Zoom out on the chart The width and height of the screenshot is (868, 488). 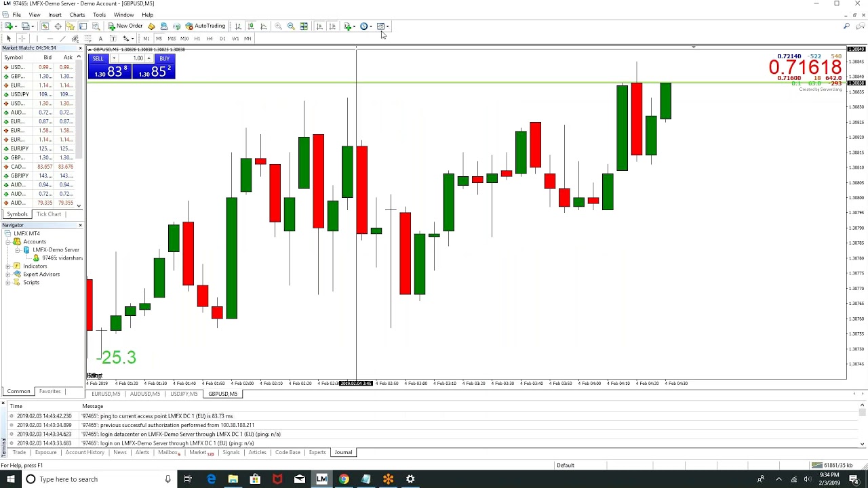tap(291, 26)
